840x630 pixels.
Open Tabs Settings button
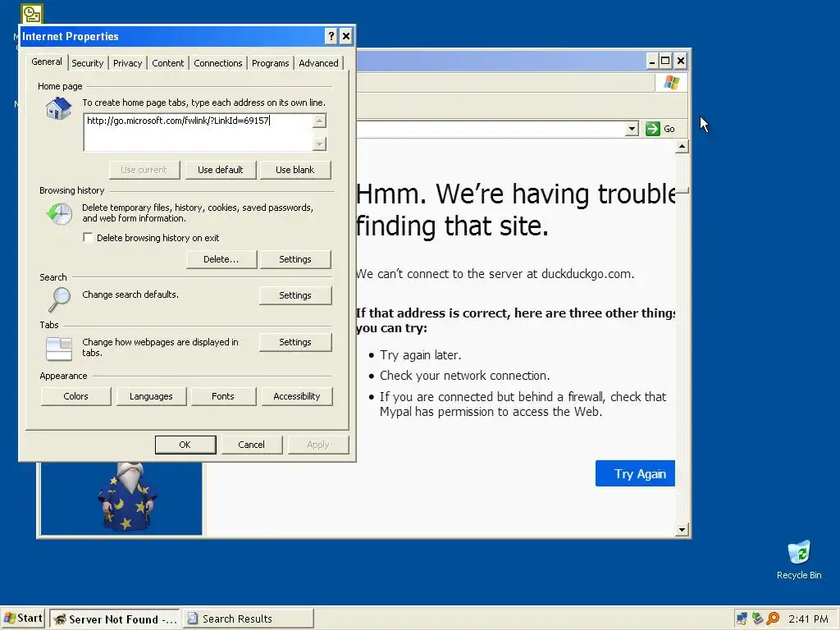[295, 342]
